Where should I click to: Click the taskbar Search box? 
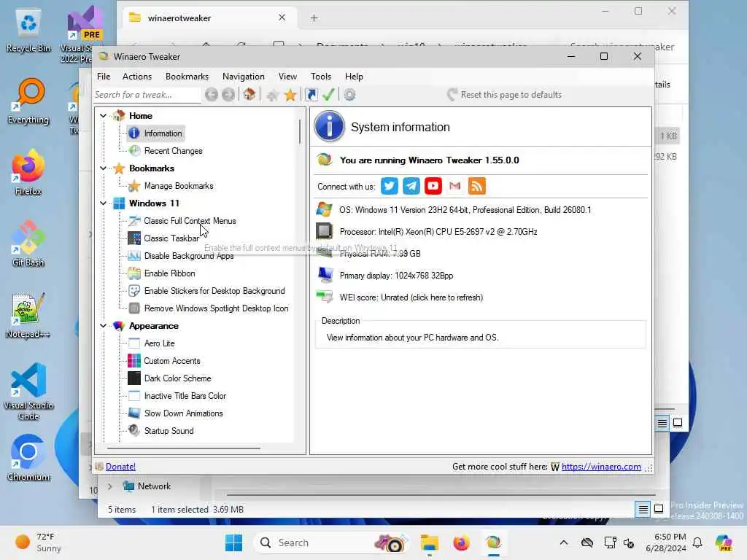point(333,542)
